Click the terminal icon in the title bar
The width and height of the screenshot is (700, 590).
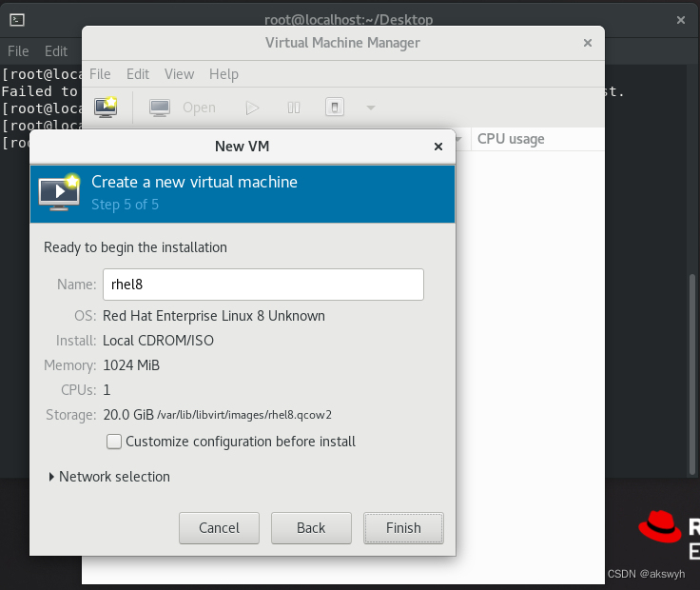[x=17, y=20]
